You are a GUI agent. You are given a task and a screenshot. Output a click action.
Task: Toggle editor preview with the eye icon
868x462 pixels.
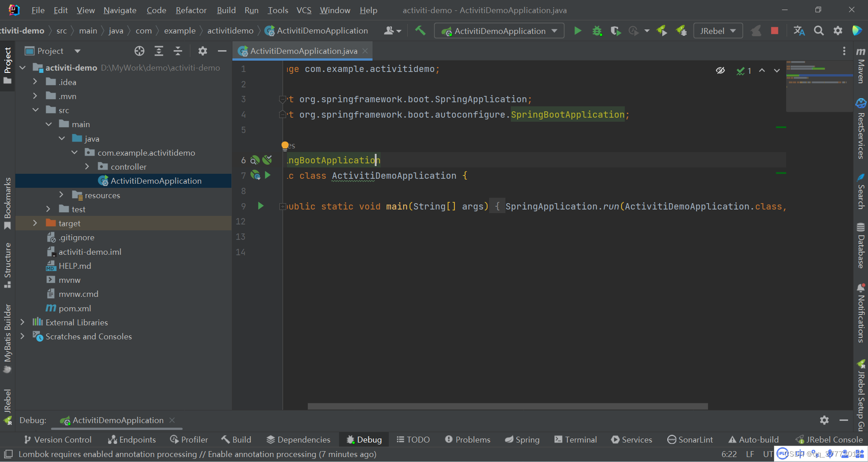(720, 70)
